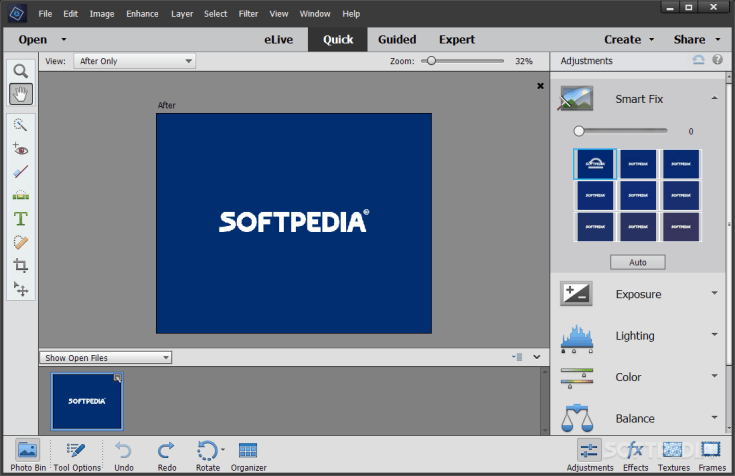Image resolution: width=735 pixels, height=476 pixels.
Task: Open the Frames panel
Action: point(712,455)
